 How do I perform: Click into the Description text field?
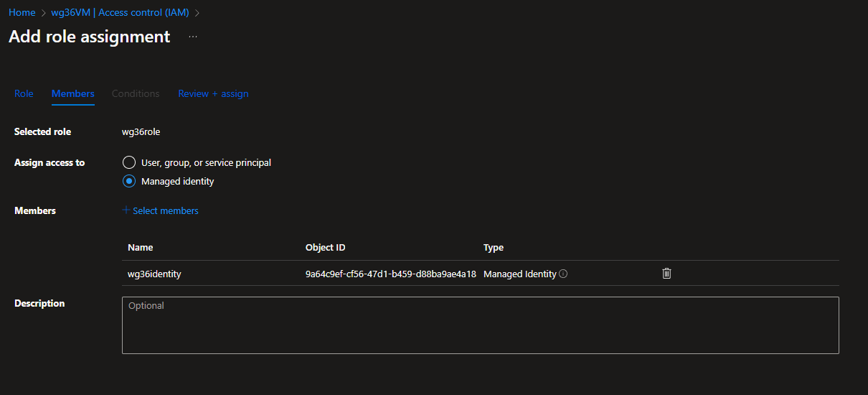[480, 325]
